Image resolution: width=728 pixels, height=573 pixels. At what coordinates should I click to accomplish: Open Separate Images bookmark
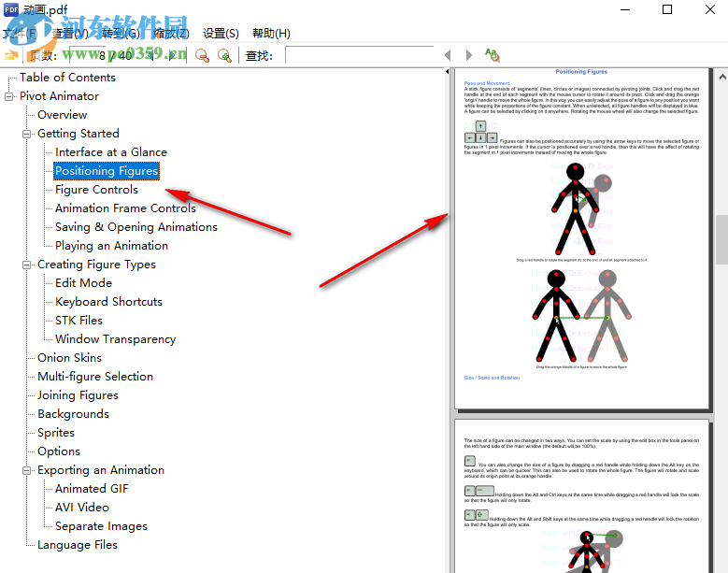click(101, 526)
